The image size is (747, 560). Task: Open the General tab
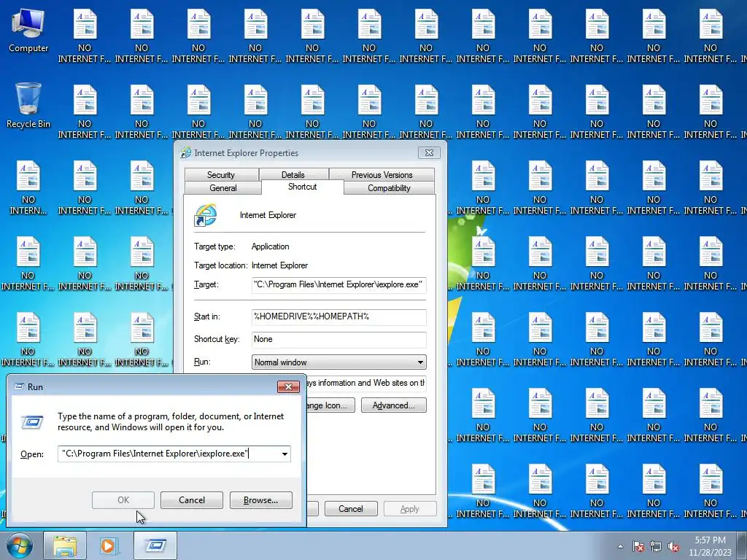click(222, 187)
